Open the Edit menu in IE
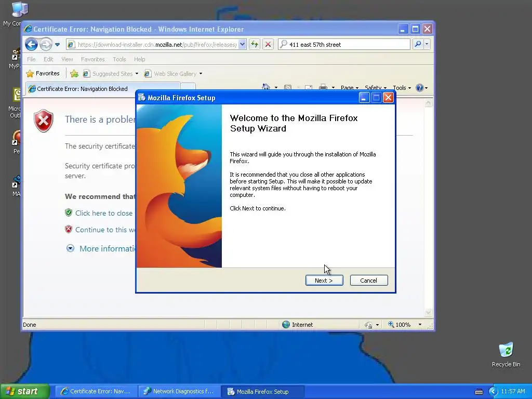This screenshot has width=532, height=399. click(x=48, y=59)
